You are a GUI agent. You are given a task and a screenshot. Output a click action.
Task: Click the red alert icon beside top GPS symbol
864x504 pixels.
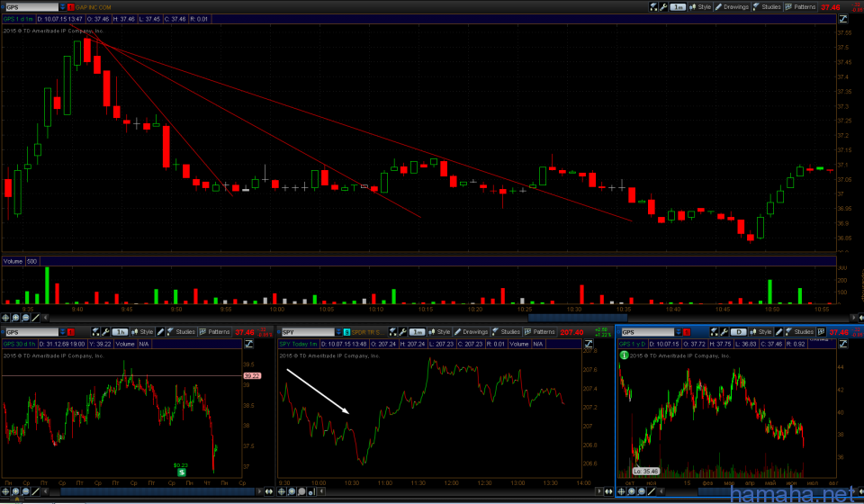tap(70, 7)
